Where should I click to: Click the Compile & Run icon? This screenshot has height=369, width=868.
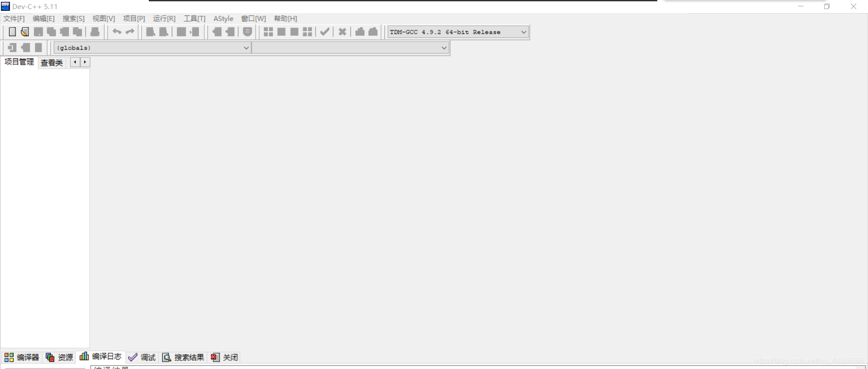294,32
